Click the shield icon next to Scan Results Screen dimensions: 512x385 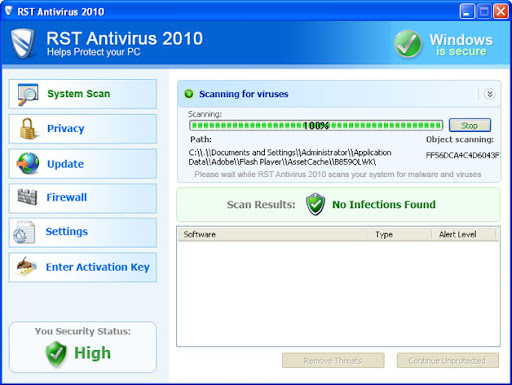point(315,204)
